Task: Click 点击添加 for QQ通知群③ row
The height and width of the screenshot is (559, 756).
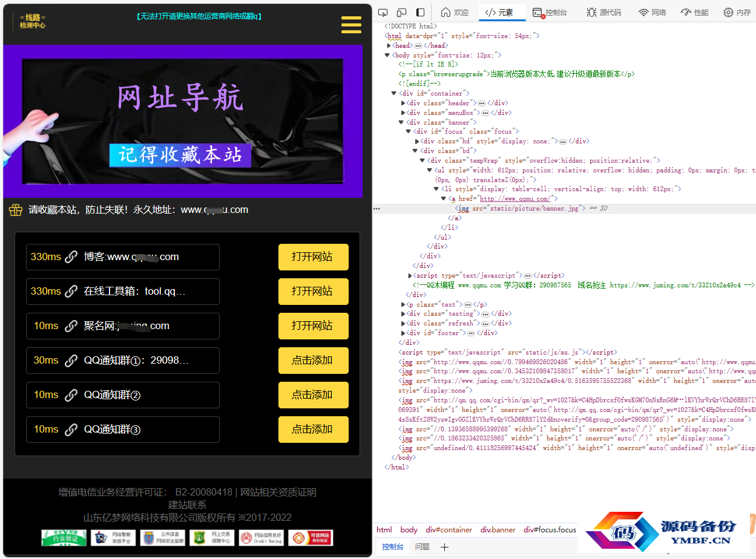Action: coord(314,430)
